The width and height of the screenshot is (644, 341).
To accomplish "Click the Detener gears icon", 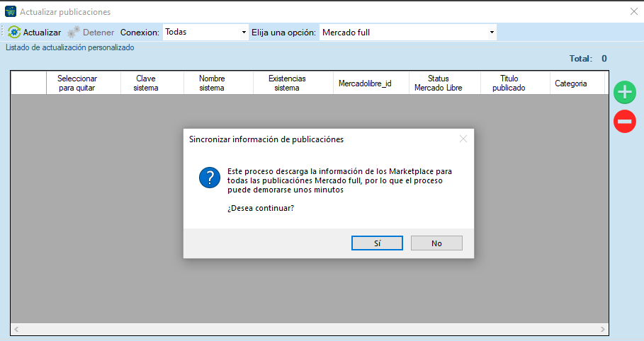I will (74, 32).
